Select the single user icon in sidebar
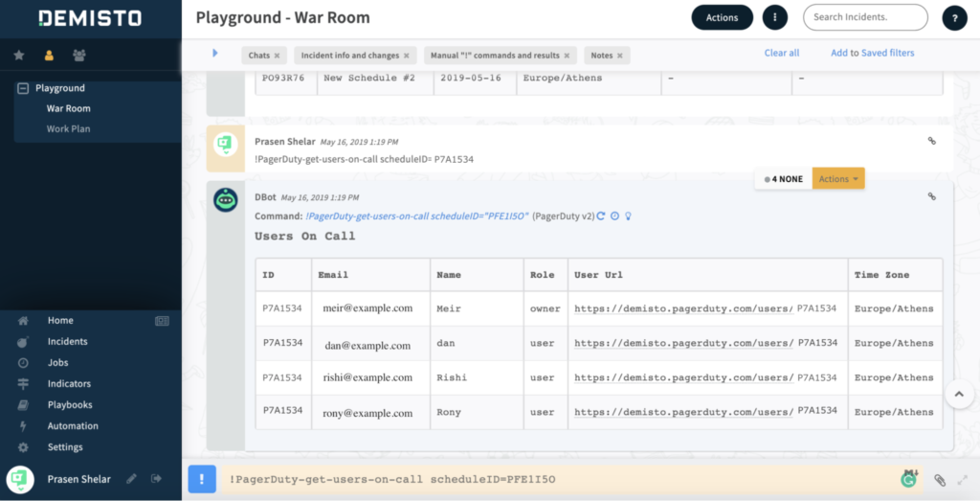This screenshot has width=980, height=501. click(49, 56)
